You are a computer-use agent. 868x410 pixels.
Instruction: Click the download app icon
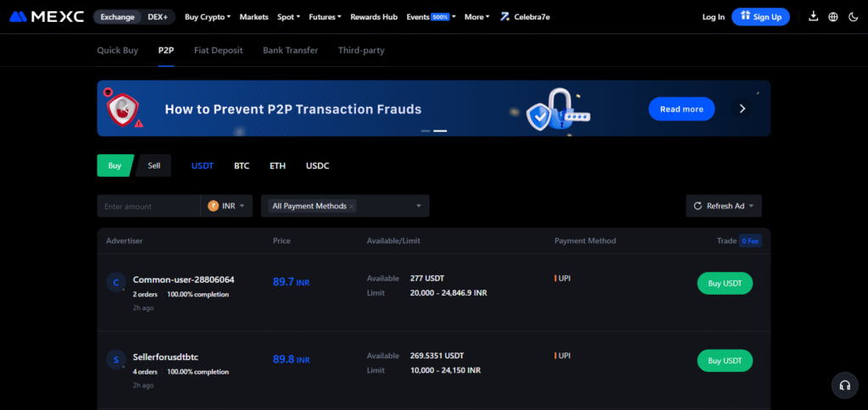(813, 17)
